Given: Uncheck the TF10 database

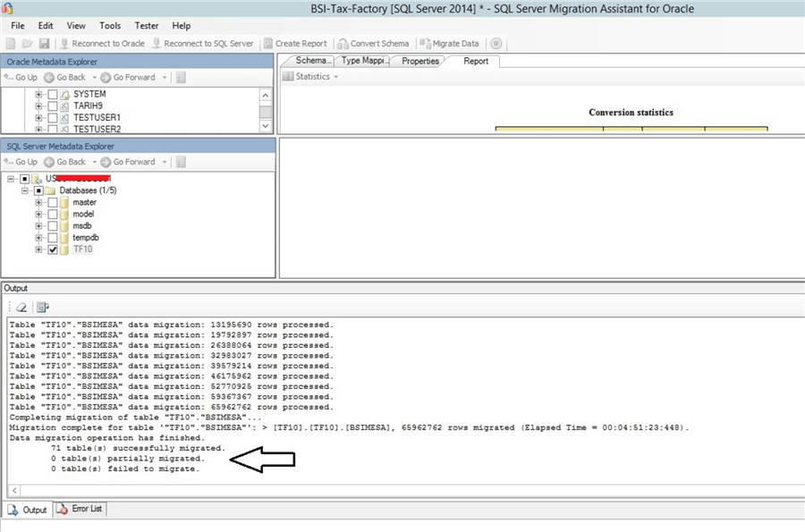Looking at the screenshot, I should pyautogui.click(x=52, y=249).
